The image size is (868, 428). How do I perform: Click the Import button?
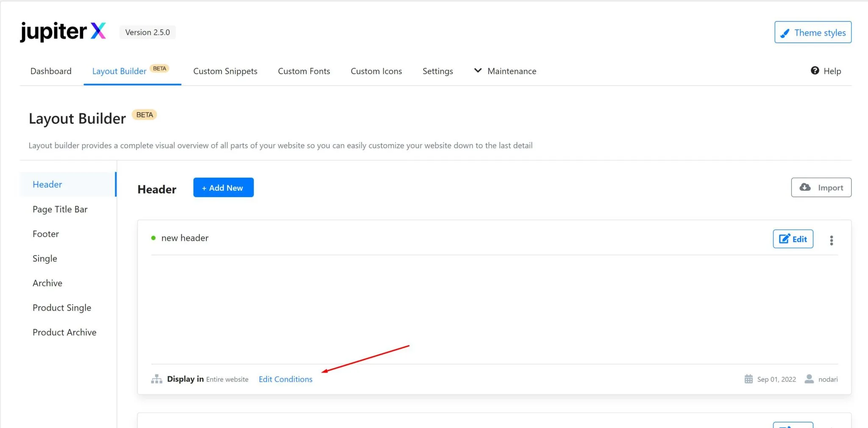pos(821,187)
